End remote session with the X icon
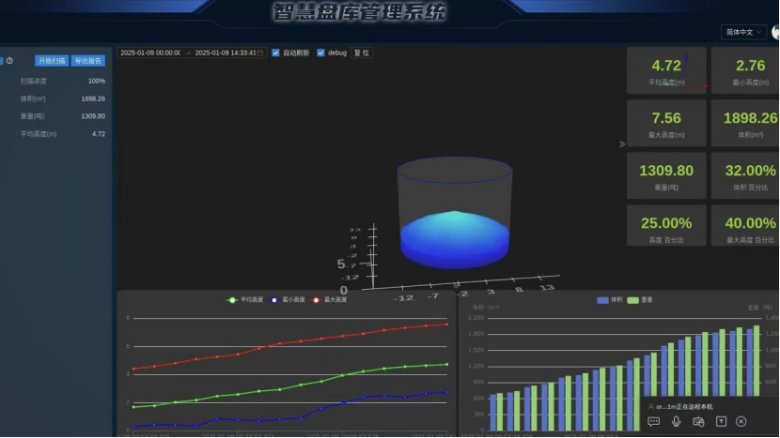Image resolution: width=780 pixels, height=438 pixels. (741, 422)
